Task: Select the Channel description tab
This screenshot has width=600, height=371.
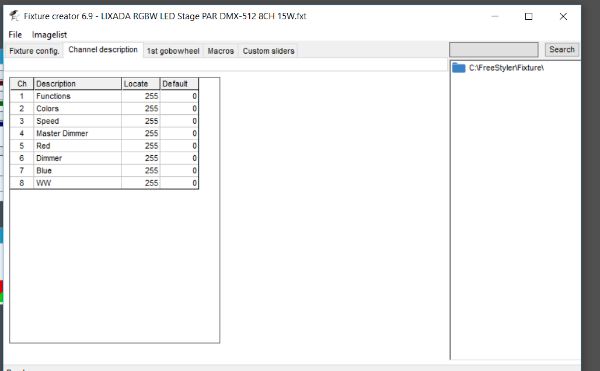Action: pyautogui.click(x=103, y=50)
